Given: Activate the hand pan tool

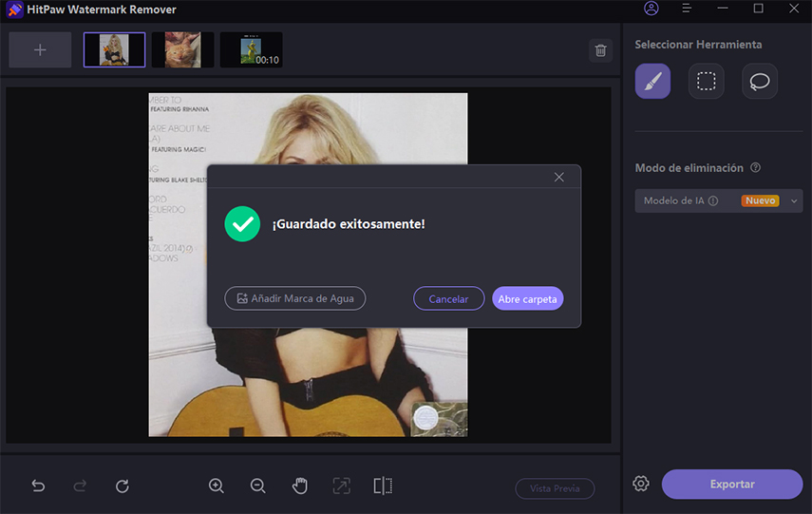Looking at the screenshot, I should click(x=300, y=485).
